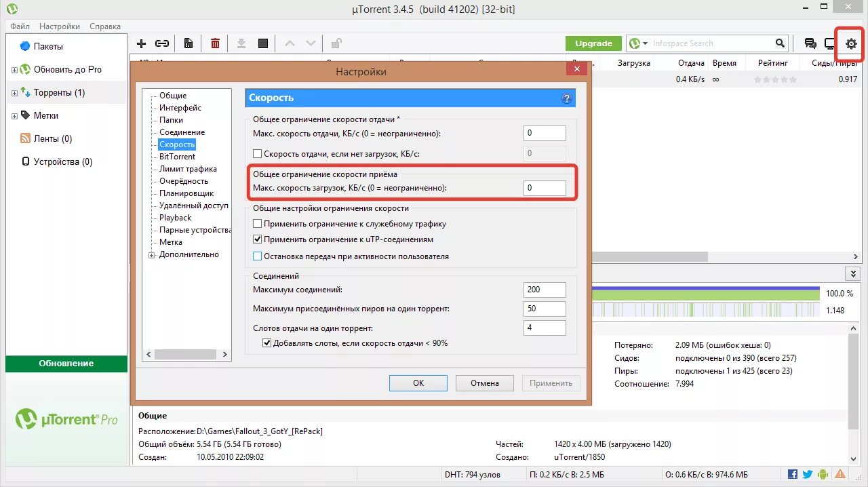This screenshot has width=868, height=487.
Task: Select Торренты (1) in the sidebar
Action: tap(60, 92)
